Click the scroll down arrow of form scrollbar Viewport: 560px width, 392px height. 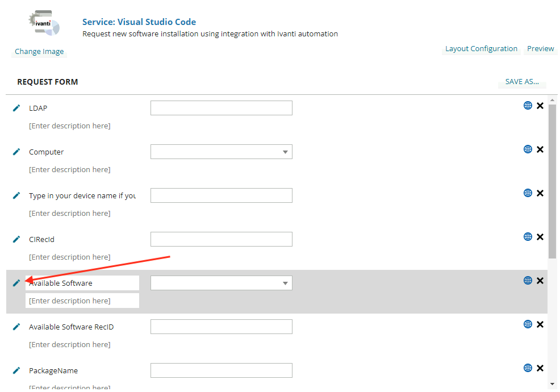552,384
